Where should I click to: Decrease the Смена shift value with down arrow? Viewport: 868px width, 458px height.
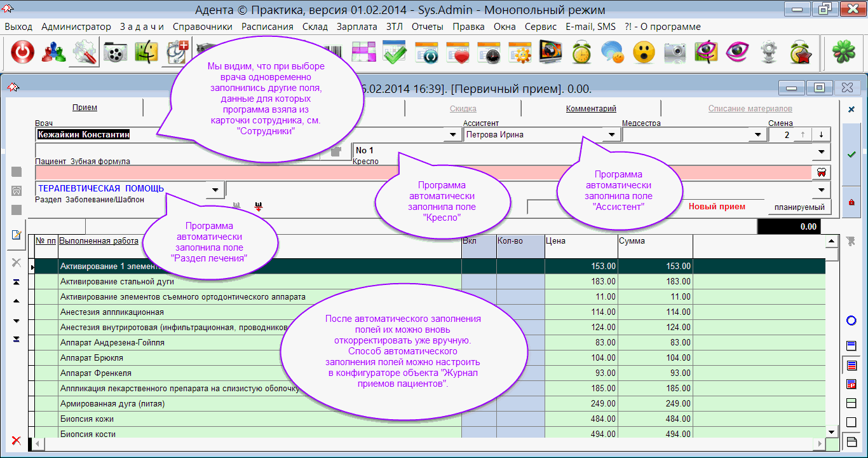[822, 135]
